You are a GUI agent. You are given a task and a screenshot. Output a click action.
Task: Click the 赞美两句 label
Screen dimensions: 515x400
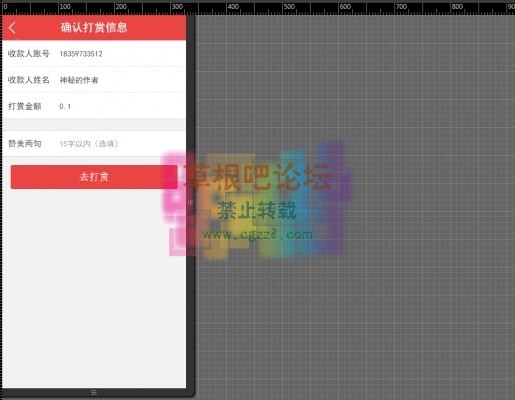click(25, 144)
